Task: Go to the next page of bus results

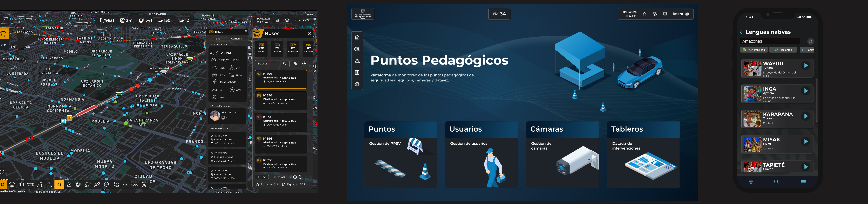Action: tap(300, 177)
